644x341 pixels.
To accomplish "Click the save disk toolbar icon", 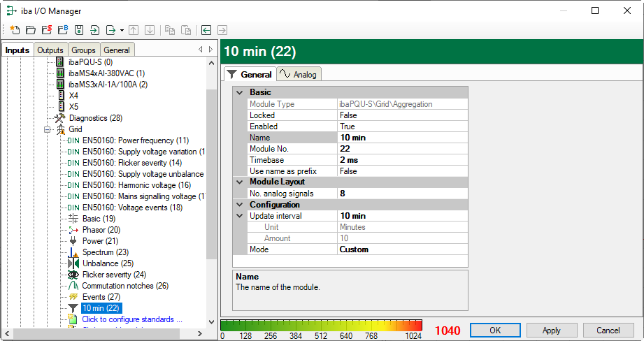I will tap(78, 30).
